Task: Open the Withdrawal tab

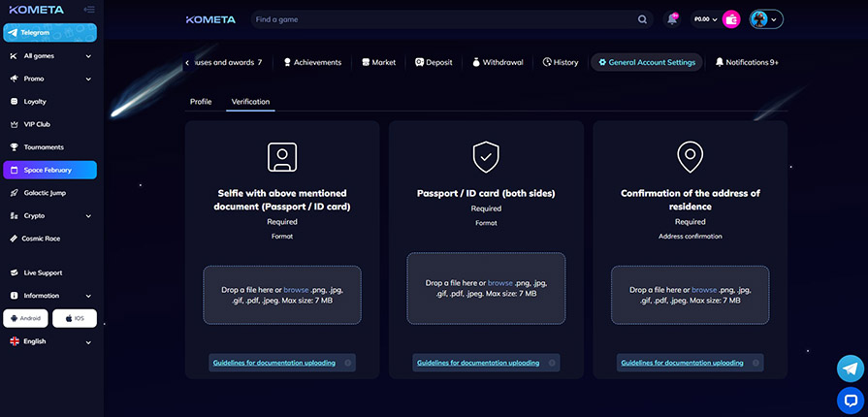Action: pos(498,63)
